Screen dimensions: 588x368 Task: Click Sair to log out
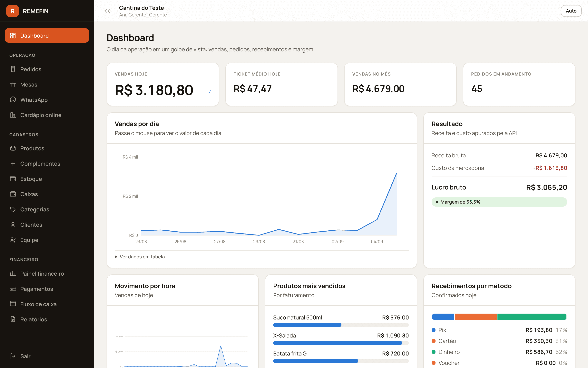pyautogui.click(x=47, y=356)
